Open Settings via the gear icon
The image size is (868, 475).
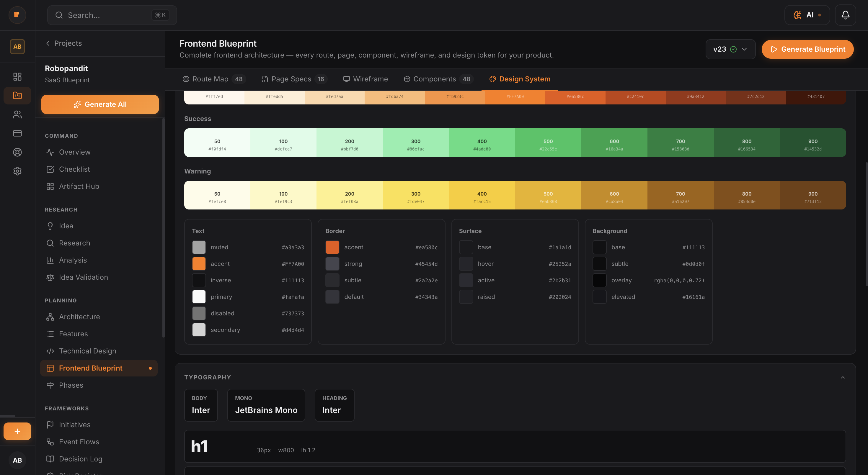point(17,171)
